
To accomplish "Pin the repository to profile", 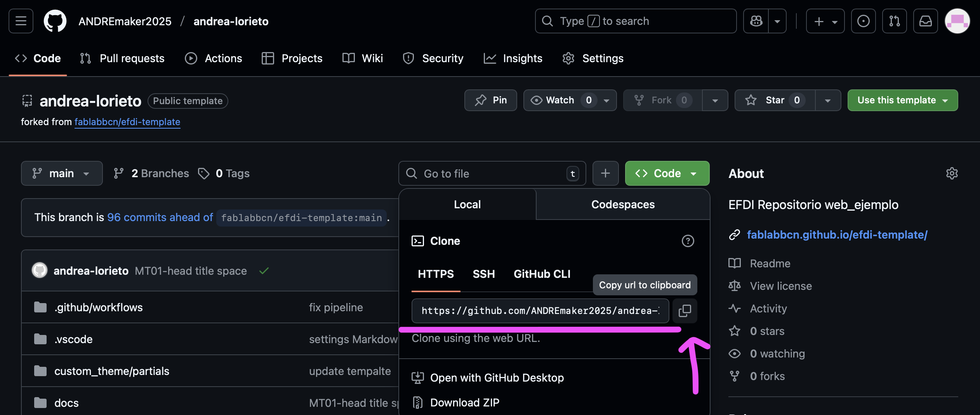I will [491, 100].
